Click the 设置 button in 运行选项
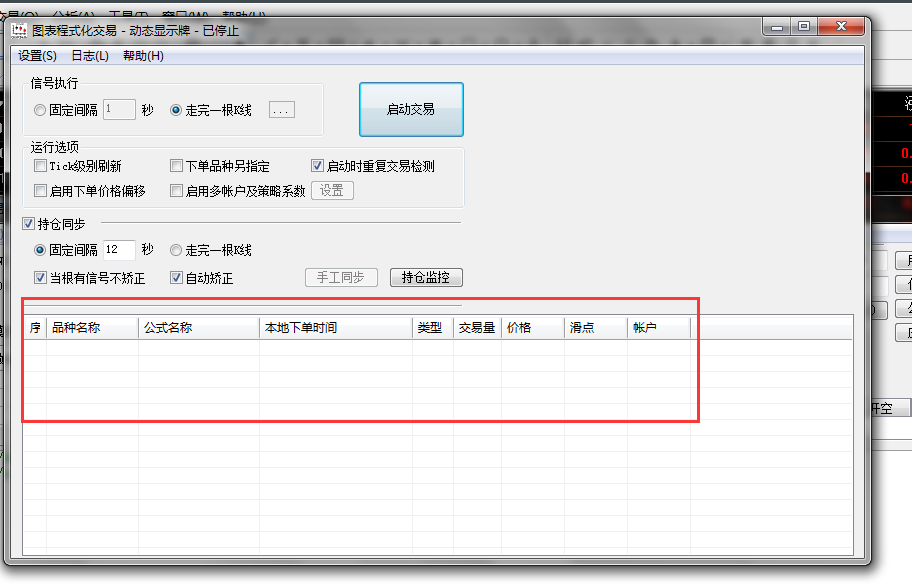This screenshot has width=912, height=588. click(332, 190)
